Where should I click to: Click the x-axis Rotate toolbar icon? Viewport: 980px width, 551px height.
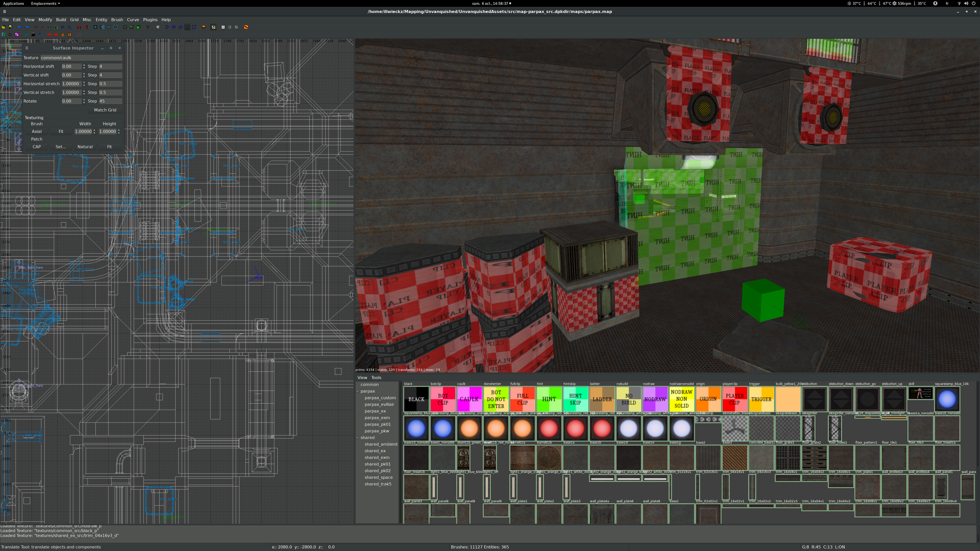tap(43, 27)
